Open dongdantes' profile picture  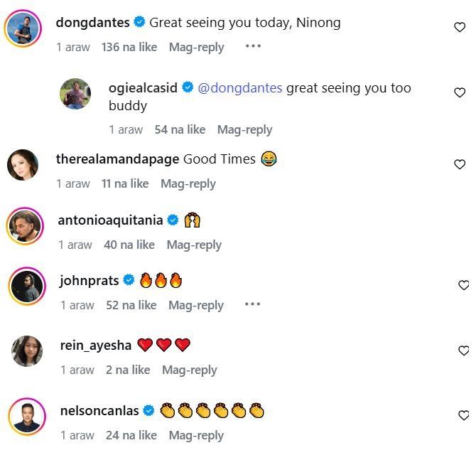[23, 28]
